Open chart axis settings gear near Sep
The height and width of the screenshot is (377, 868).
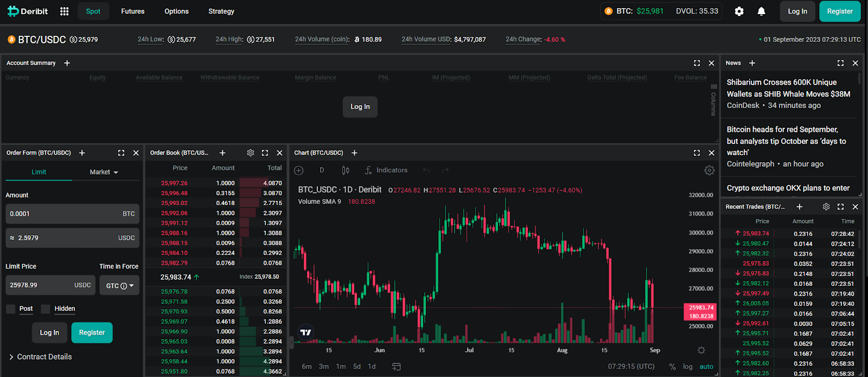click(x=701, y=350)
